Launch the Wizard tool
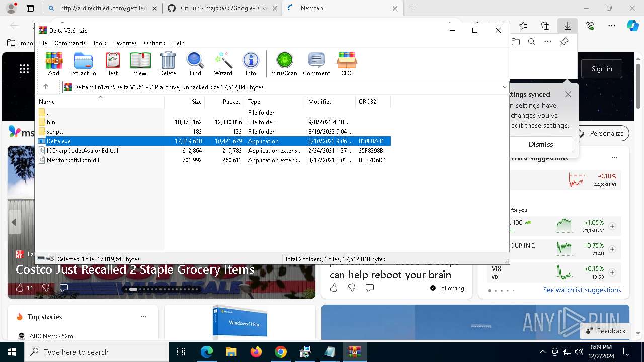 pyautogui.click(x=223, y=64)
